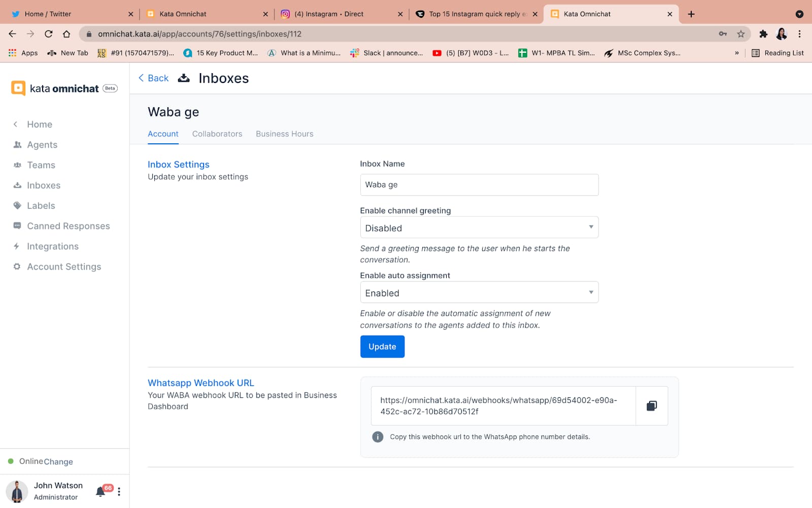812x508 pixels.
Task: Copy the WhatsApp webhook URL
Action: tap(652, 406)
